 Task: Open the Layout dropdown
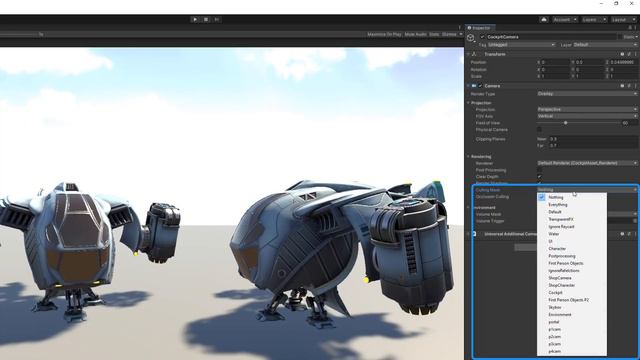pyautogui.click(x=623, y=19)
